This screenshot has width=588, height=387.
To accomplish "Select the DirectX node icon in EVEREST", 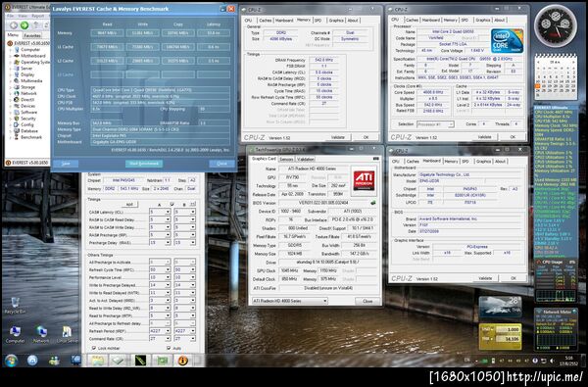I will [x=17, y=100].
